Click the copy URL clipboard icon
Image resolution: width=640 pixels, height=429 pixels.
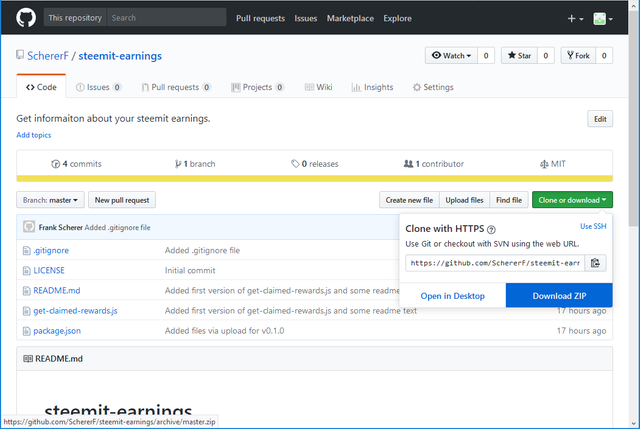(595, 263)
